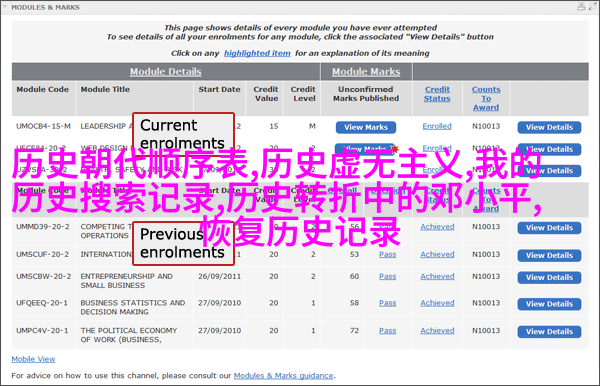Select module code UMSCUF-20-2
600x386 pixels.
tap(42, 254)
